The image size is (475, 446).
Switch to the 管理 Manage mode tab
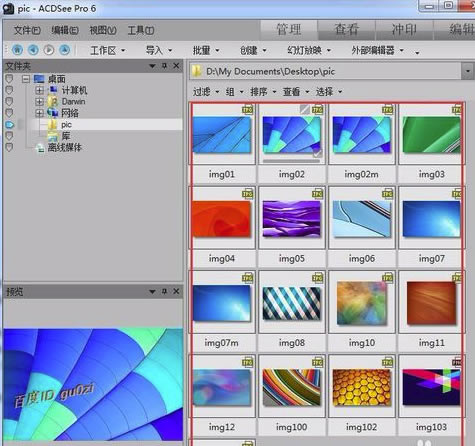point(289,30)
